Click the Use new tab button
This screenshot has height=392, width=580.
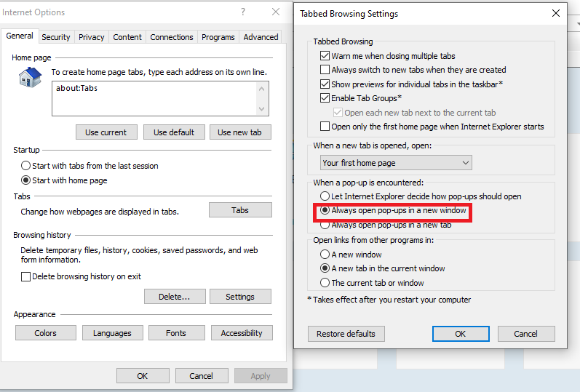tap(240, 132)
